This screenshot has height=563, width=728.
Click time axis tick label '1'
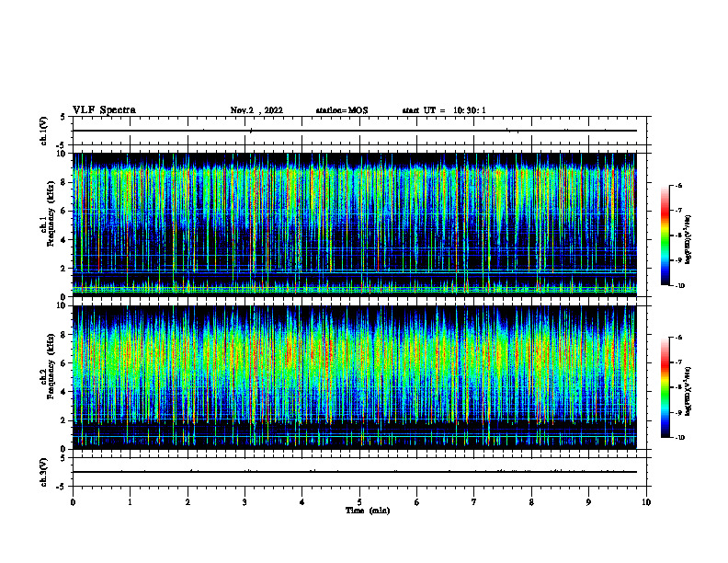click(x=130, y=502)
